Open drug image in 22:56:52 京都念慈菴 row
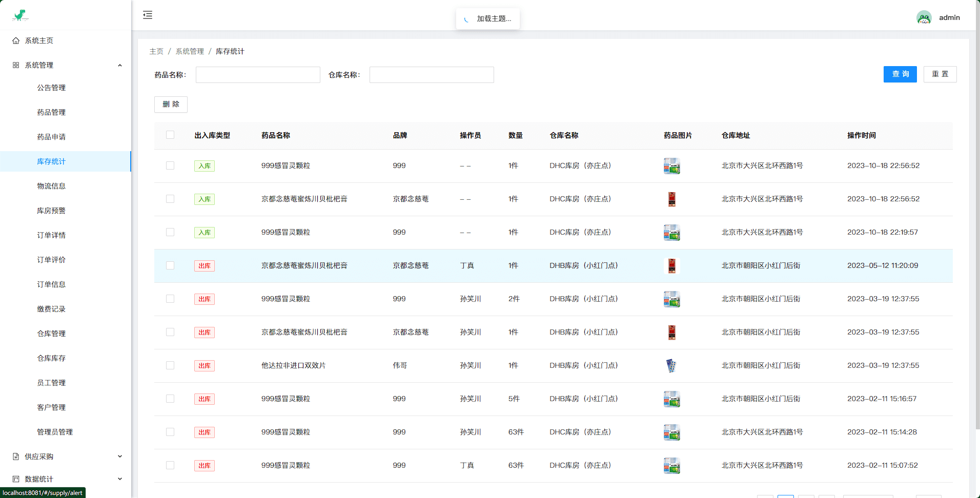The height and width of the screenshot is (498, 980). [672, 199]
